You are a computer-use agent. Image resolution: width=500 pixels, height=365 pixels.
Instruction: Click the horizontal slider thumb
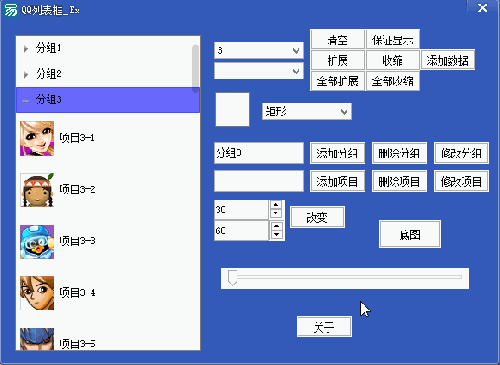(232, 278)
